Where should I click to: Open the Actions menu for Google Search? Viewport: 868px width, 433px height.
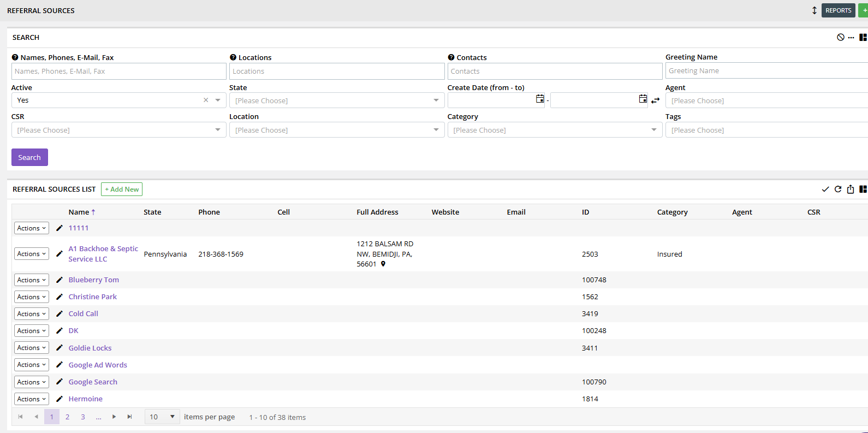coord(32,382)
